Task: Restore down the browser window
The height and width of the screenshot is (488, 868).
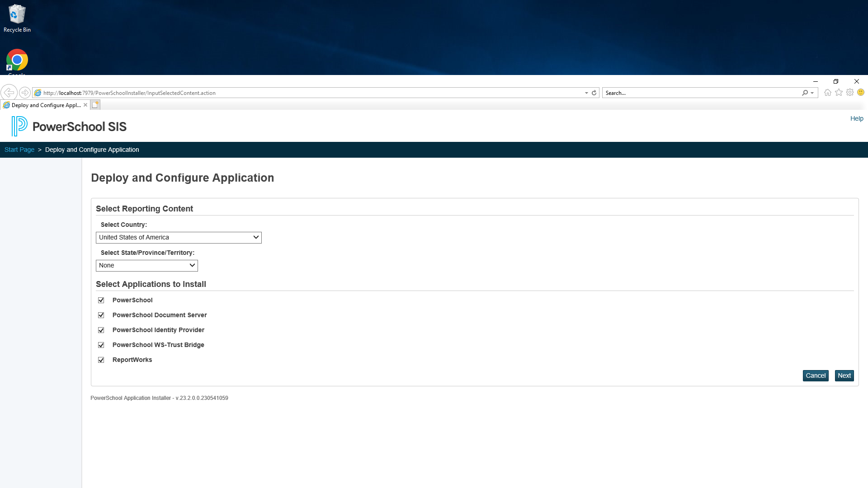Action: point(836,81)
